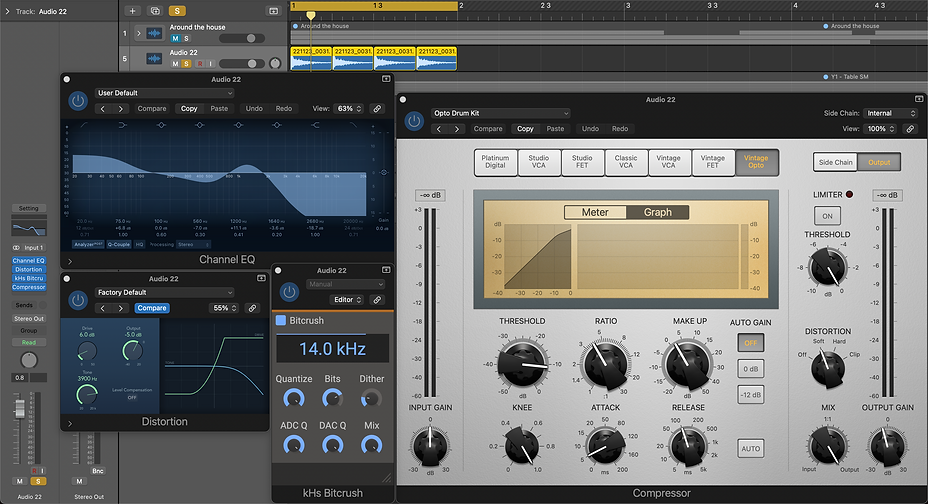
Task: Open User Default preset dropdown in Channel EQ
Action: (x=165, y=93)
